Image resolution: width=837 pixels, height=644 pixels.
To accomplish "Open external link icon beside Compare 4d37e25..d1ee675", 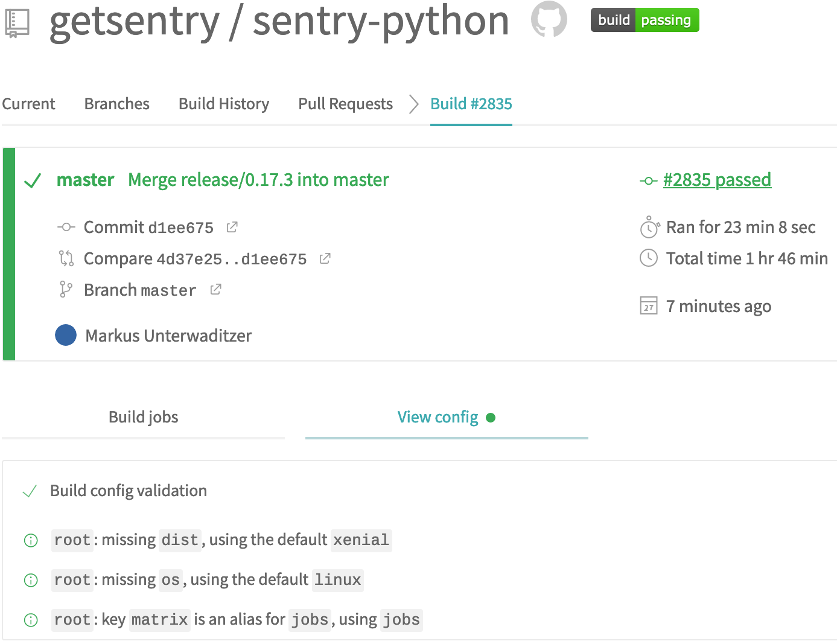I will pos(325,258).
